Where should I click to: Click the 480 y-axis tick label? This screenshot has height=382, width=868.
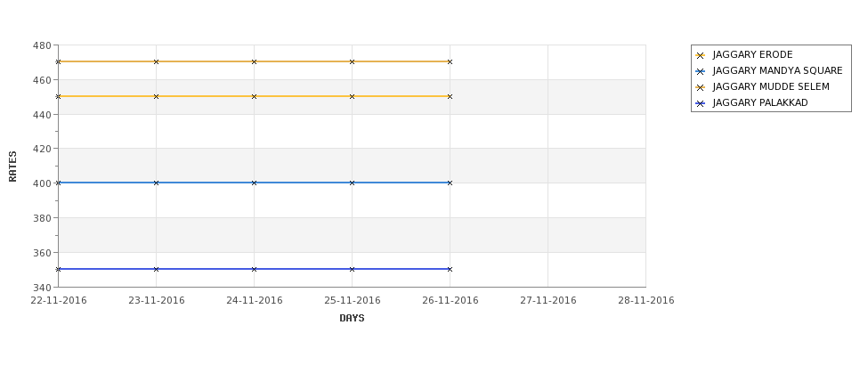[42, 45]
